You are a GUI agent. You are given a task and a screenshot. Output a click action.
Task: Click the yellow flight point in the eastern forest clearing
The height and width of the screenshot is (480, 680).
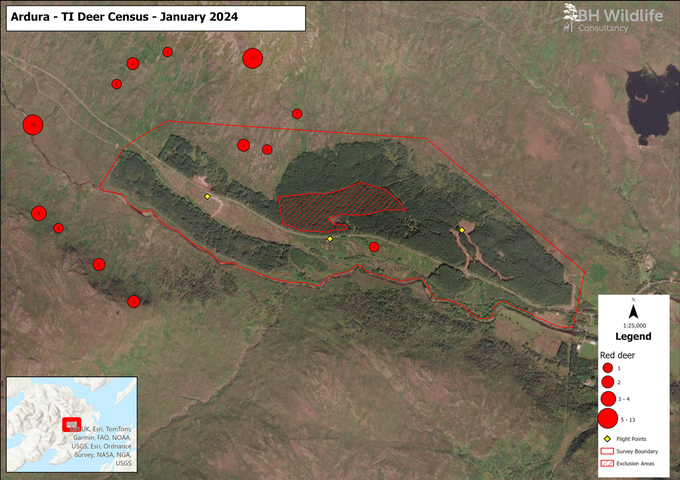(x=462, y=230)
